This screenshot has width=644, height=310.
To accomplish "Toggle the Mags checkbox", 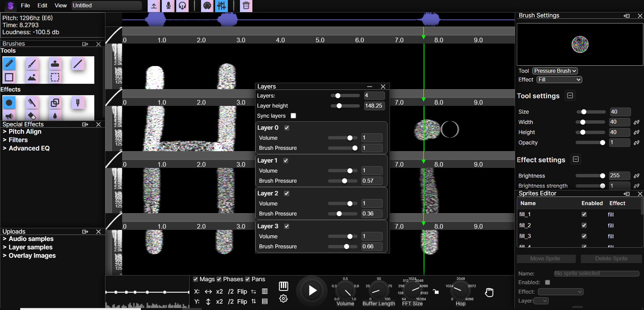I will pyautogui.click(x=195, y=280).
